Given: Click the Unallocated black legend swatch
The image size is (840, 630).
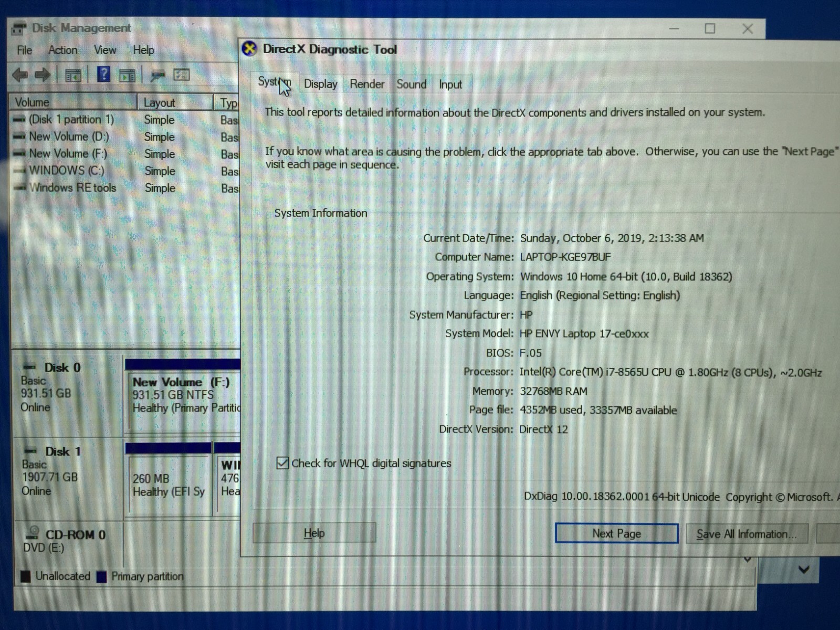Looking at the screenshot, I should point(25,576).
